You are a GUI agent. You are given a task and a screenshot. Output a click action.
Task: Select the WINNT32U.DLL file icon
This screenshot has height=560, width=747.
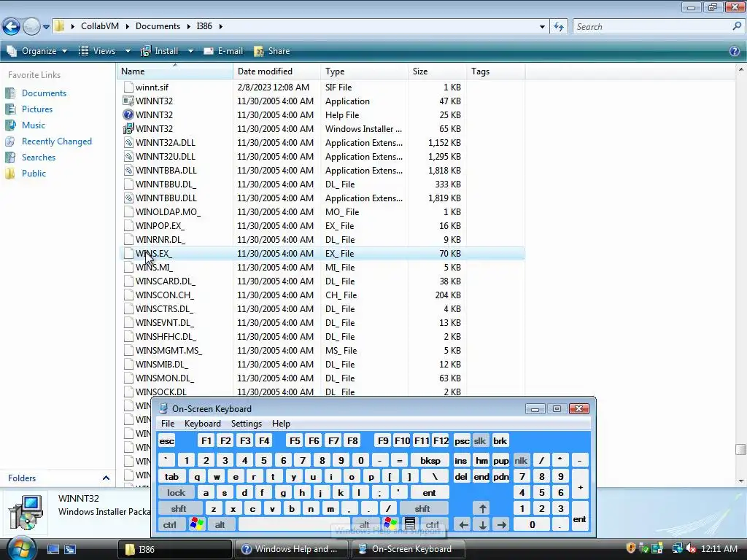128,156
